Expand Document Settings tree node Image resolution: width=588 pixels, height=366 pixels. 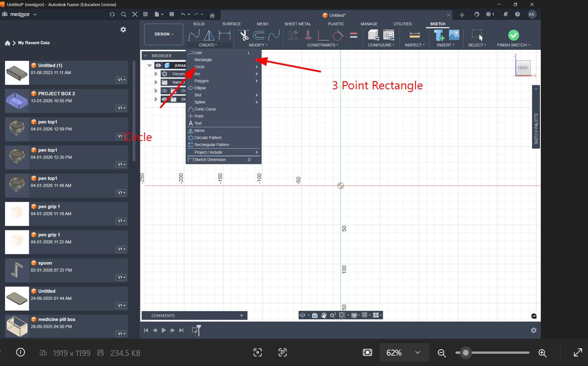click(156, 74)
